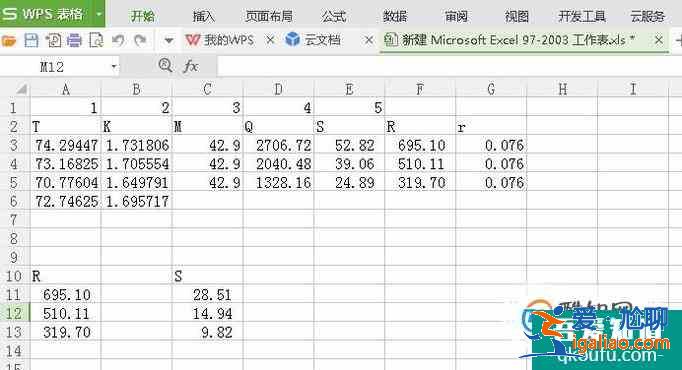This screenshot has height=370, width=682.
Task: Save the workbook with the floppy icon
Action: click(31, 41)
